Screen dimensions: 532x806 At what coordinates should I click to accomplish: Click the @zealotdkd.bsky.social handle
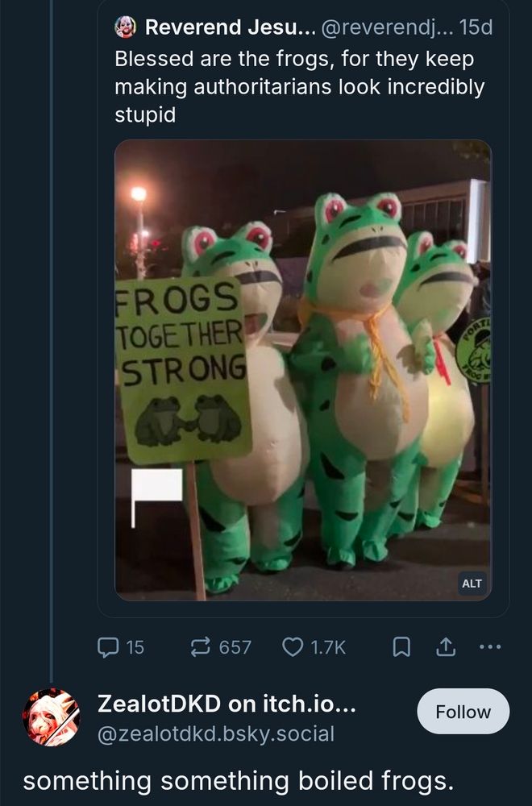216,733
